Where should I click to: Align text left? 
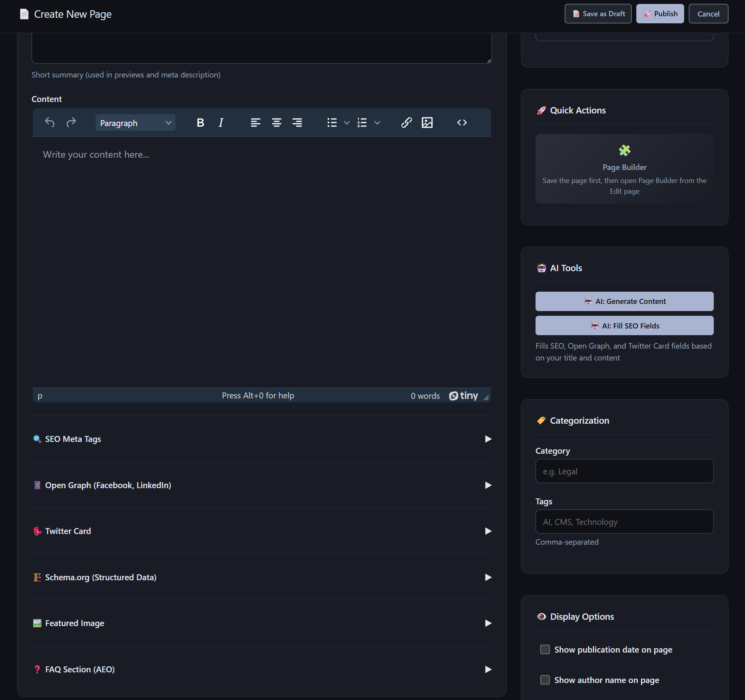[256, 123]
